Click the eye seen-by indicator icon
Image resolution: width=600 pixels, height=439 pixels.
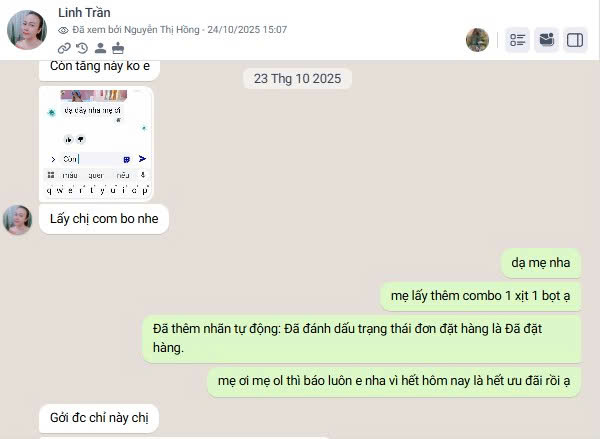[x=63, y=30]
